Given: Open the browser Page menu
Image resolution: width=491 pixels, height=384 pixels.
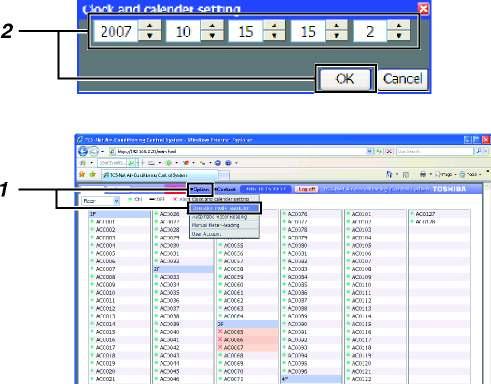Looking at the screenshot, I should [445, 174].
